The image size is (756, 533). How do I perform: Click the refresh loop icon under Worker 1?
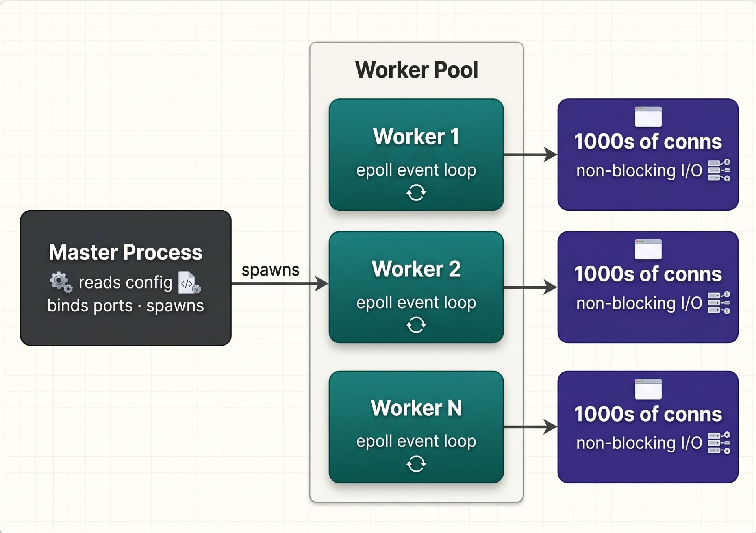pyautogui.click(x=416, y=193)
